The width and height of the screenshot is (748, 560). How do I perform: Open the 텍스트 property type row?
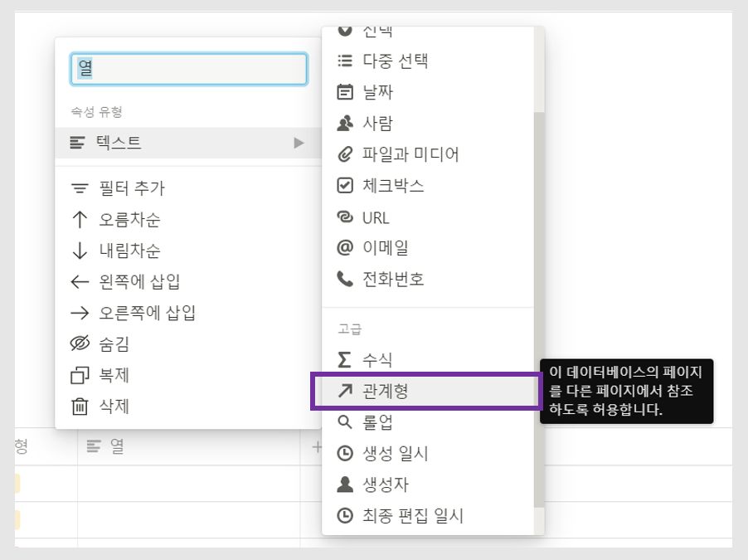pos(188,143)
